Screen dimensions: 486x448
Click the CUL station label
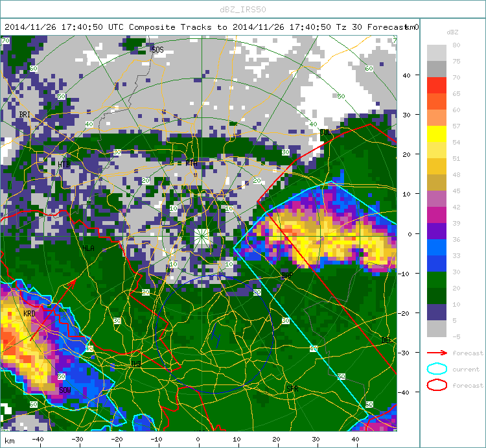(x=325, y=132)
